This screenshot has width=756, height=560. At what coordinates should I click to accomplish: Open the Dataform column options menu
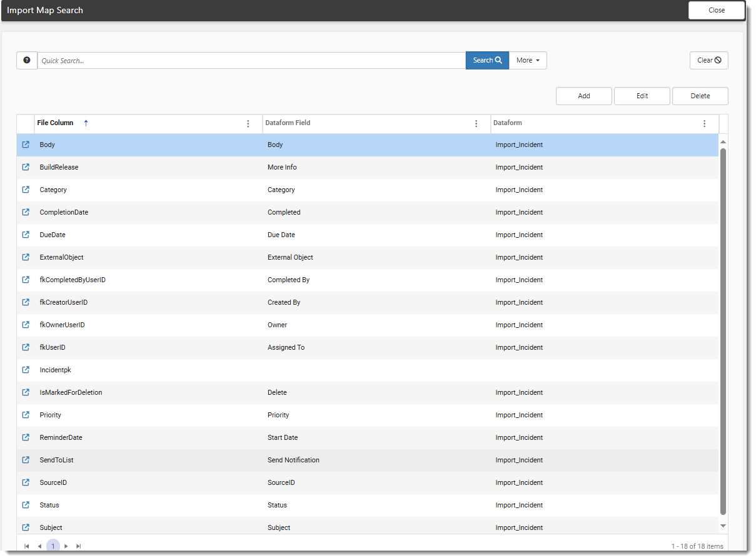coord(705,124)
